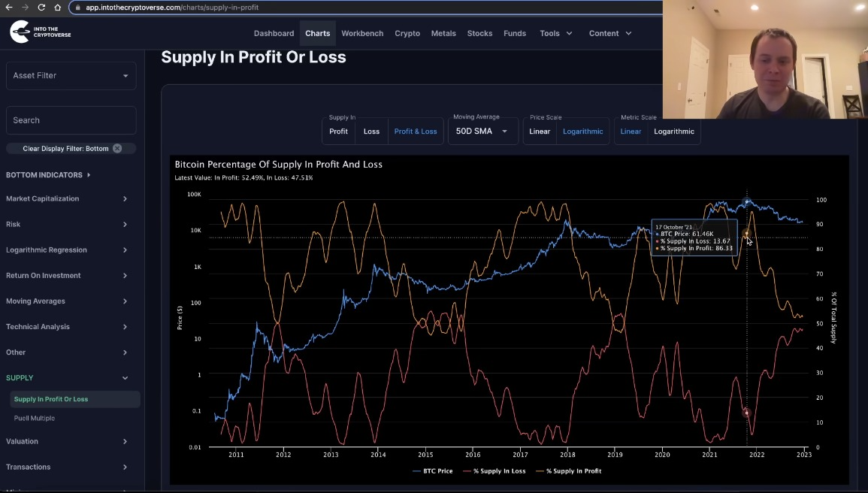Expand Technical Analysis category
Viewport: 868px width, 493px height.
[x=68, y=326]
